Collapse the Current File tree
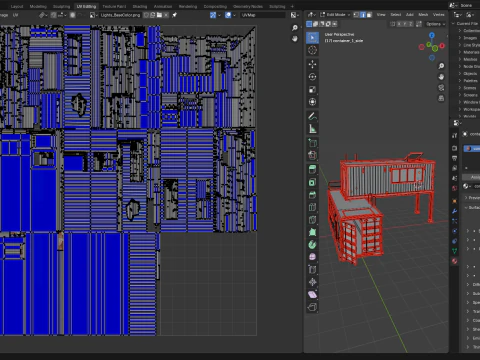 [453, 24]
